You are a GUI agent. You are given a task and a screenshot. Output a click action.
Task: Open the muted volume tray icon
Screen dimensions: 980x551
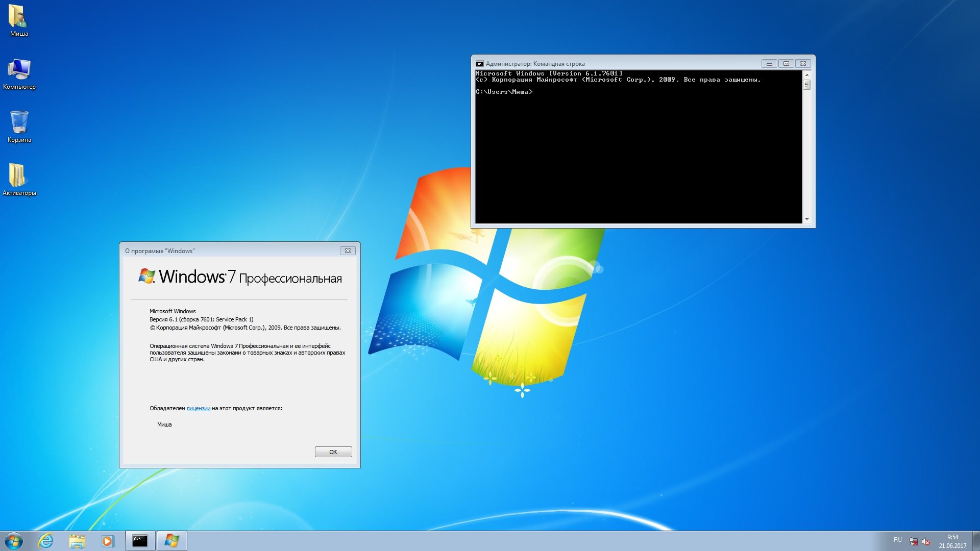926,541
